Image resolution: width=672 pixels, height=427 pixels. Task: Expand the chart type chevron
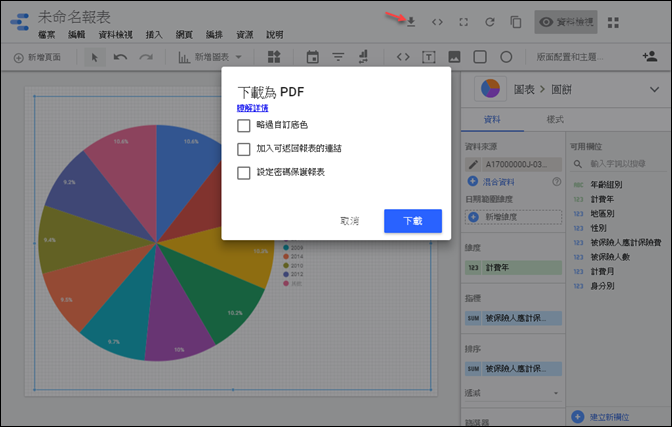[x=654, y=90]
